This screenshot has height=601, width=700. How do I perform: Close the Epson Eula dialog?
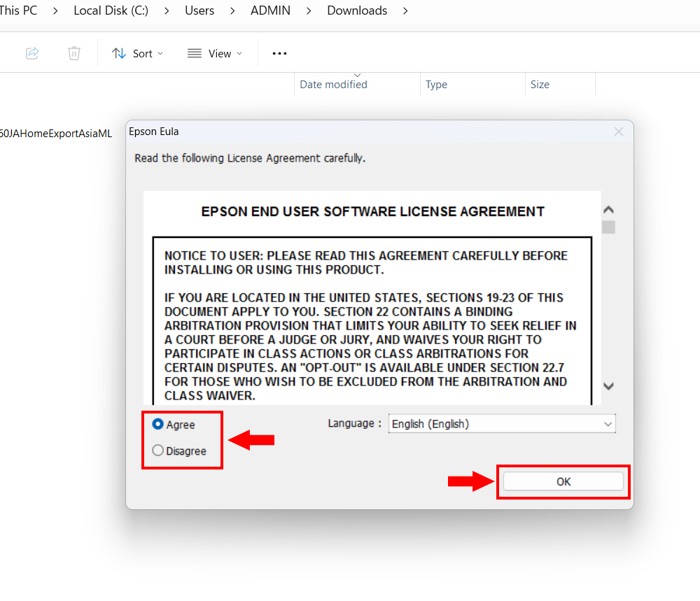[618, 132]
